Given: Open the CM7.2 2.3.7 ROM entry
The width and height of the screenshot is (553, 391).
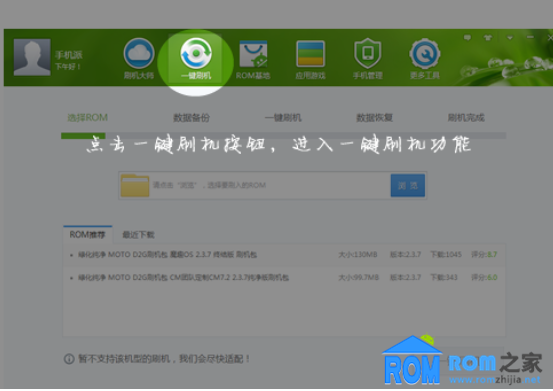Looking at the screenshot, I should pos(183,277).
